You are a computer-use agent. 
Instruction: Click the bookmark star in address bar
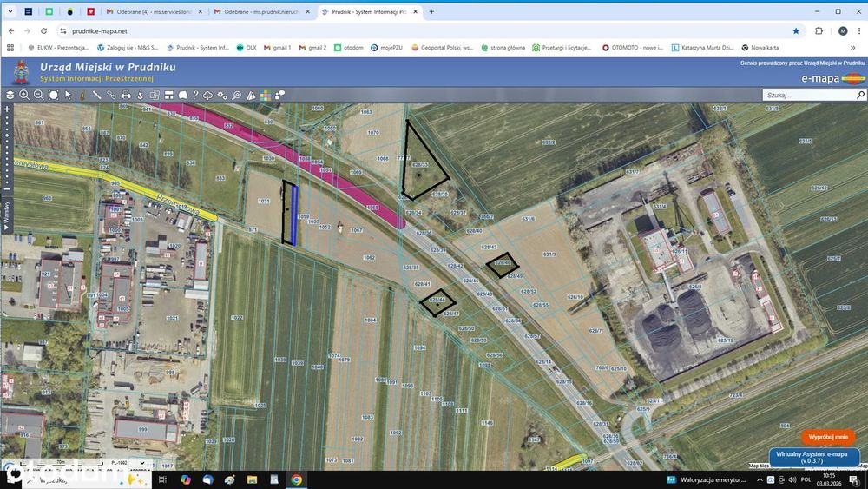(796, 31)
